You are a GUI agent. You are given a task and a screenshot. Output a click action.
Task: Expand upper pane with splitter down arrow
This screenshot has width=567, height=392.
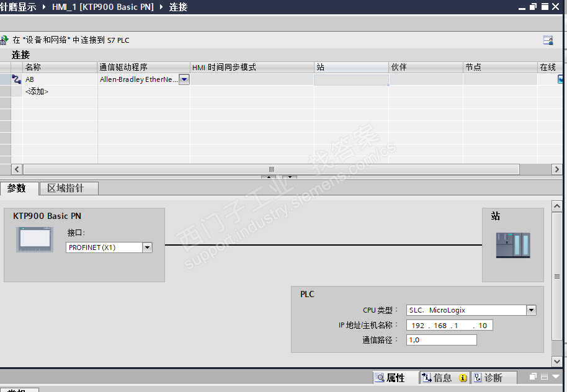point(290,177)
